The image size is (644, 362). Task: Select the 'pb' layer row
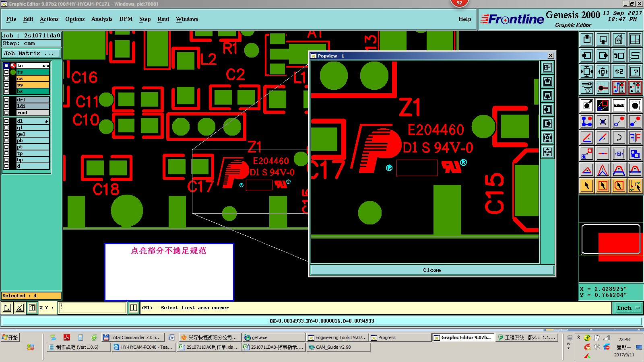[x=33, y=140]
